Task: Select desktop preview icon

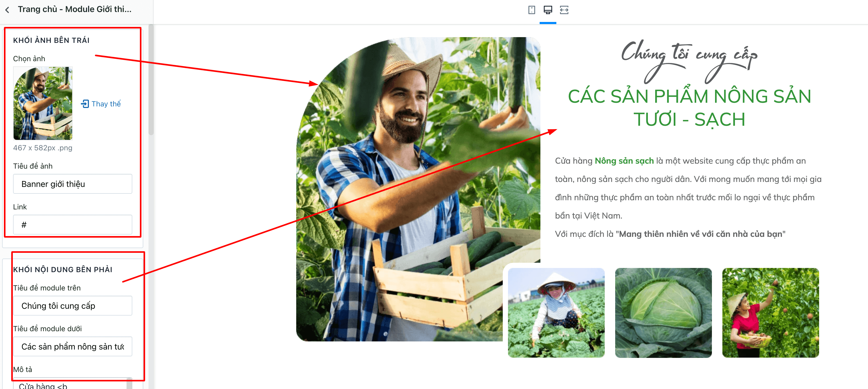Action: (548, 10)
